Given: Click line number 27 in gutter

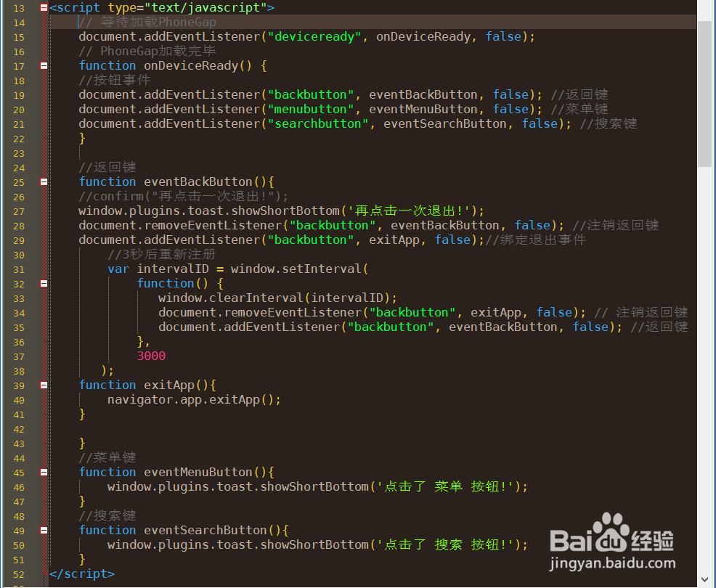Looking at the screenshot, I should (19, 212).
